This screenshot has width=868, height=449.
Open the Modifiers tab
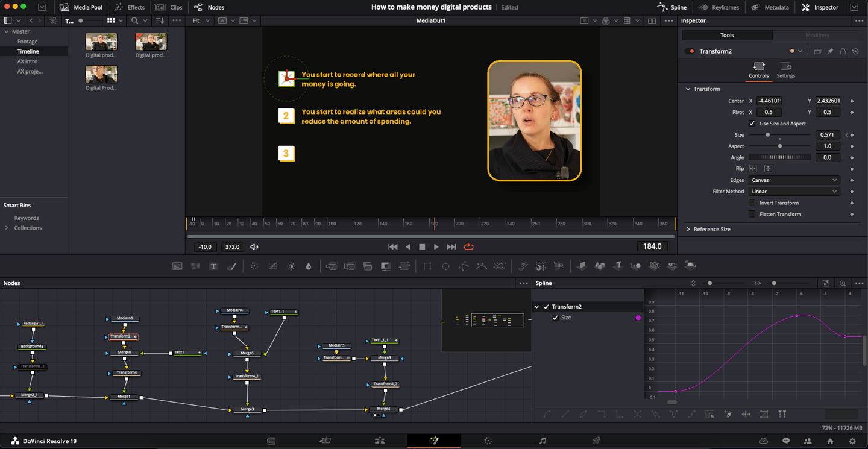coord(817,35)
